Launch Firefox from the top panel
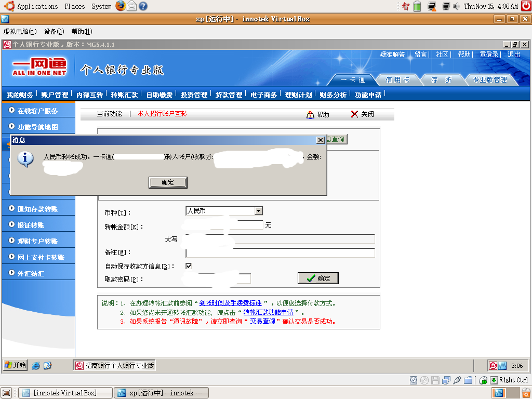 click(x=121, y=6)
